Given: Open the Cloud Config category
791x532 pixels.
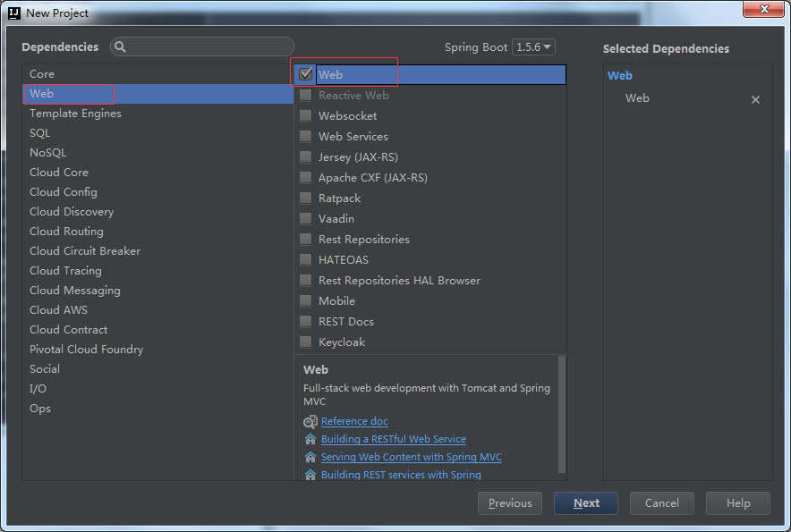Looking at the screenshot, I should point(157,192).
